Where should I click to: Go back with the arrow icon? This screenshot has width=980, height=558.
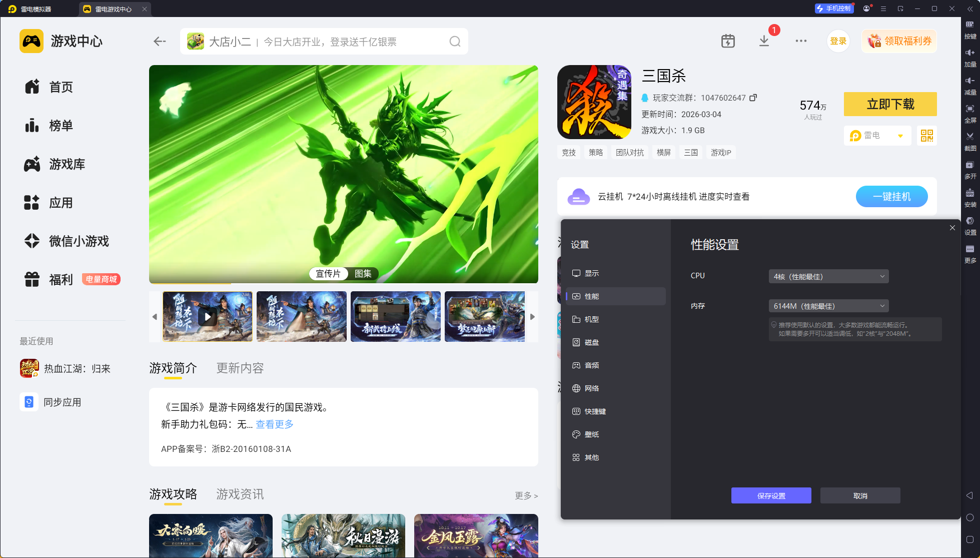point(160,42)
